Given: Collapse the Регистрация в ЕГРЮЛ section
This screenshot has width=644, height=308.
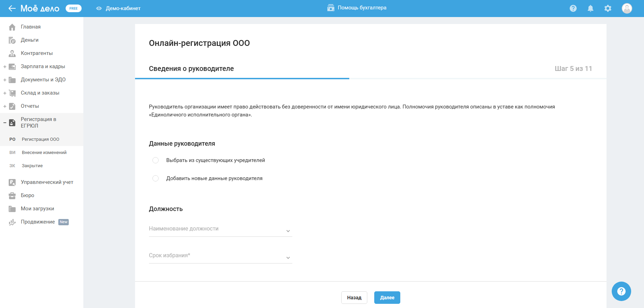Looking at the screenshot, I should 5,123.
